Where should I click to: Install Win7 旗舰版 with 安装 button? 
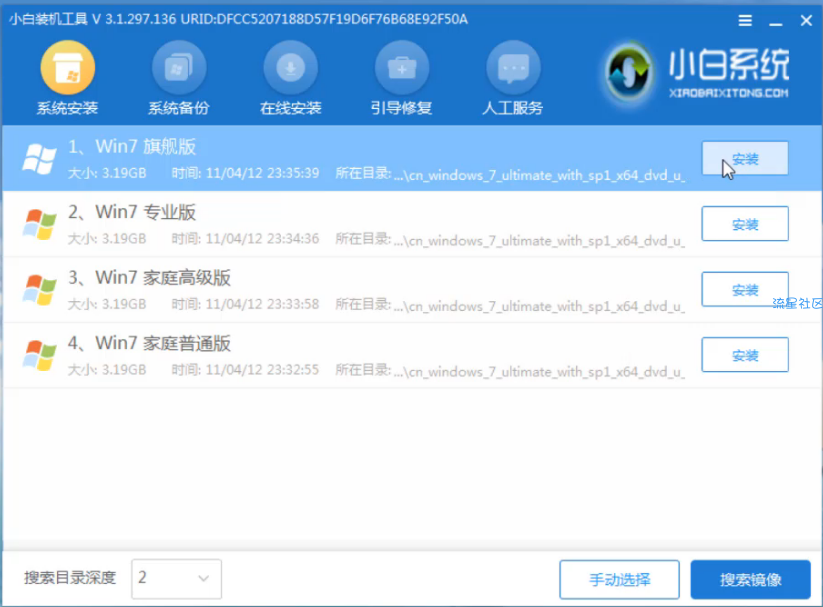point(745,158)
